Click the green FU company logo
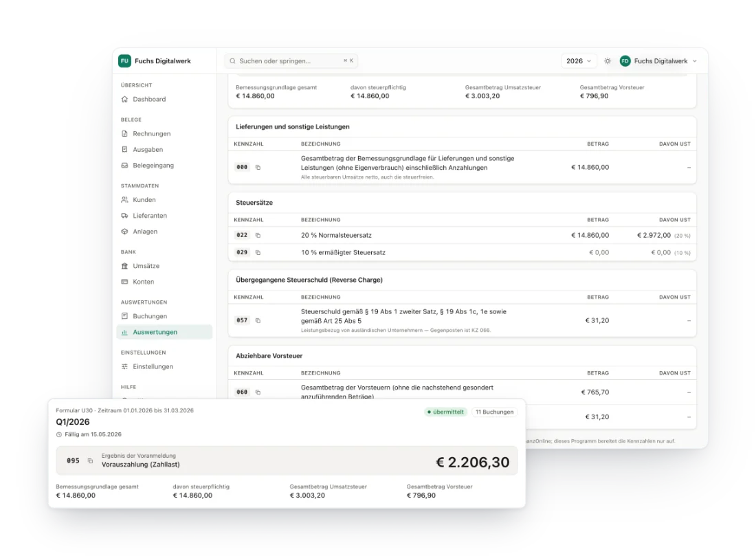The width and height of the screenshot is (756, 556). [124, 60]
